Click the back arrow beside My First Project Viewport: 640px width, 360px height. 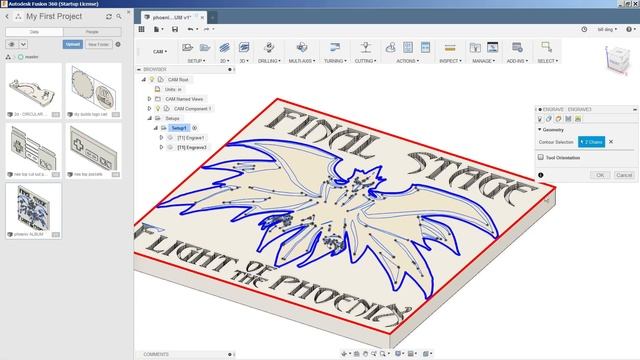point(7,16)
